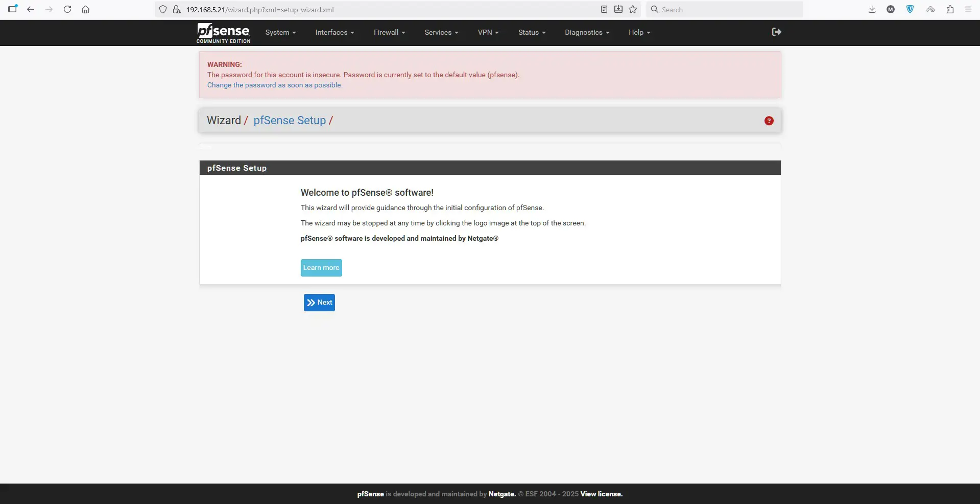Log out using the navbar exit icon
The image size is (980, 504).
(x=776, y=32)
